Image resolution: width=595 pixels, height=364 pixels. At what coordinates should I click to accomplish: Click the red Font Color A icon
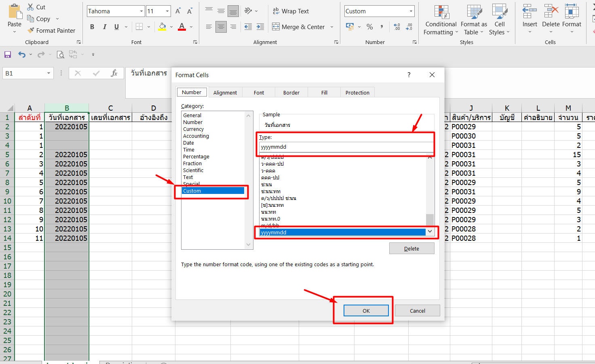(182, 27)
